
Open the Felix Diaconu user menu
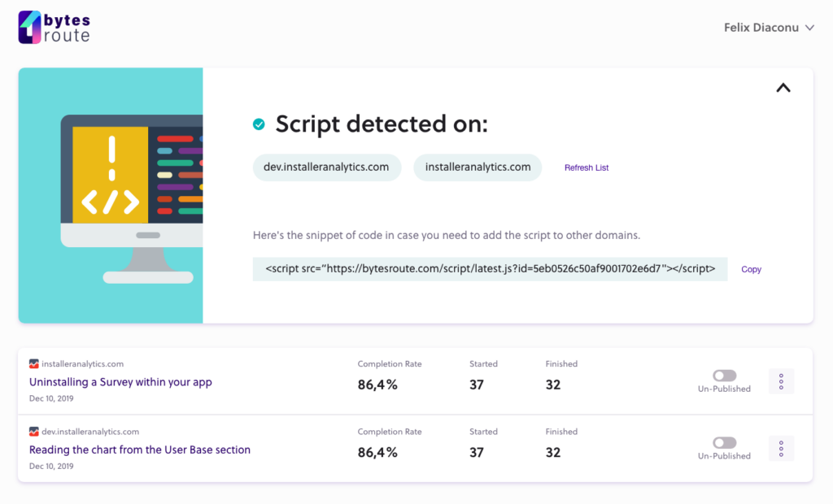[769, 28]
